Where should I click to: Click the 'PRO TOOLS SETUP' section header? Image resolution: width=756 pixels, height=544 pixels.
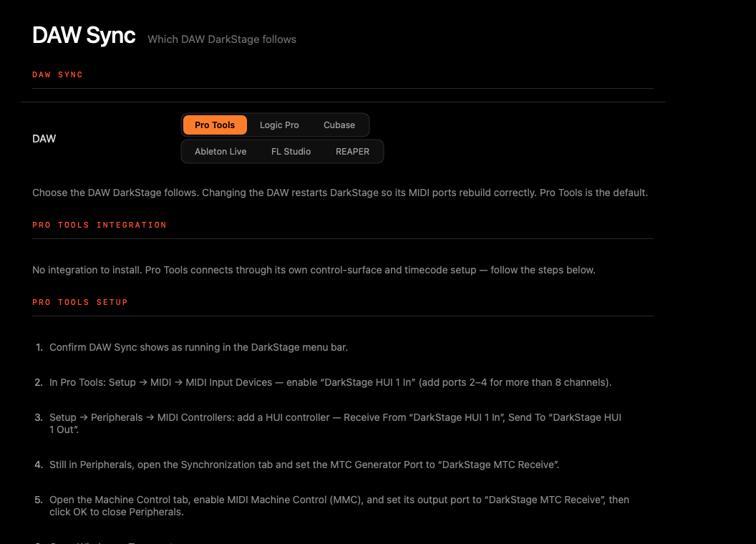coord(80,302)
